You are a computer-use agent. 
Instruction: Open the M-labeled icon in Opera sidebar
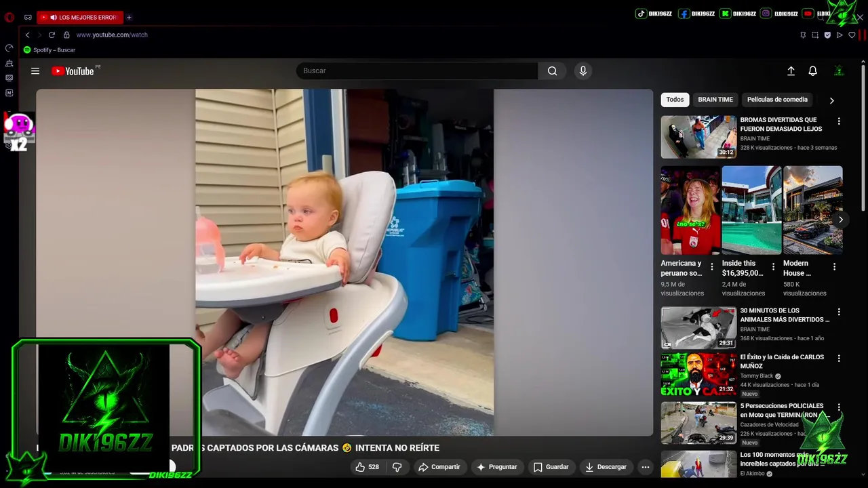point(9,93)
